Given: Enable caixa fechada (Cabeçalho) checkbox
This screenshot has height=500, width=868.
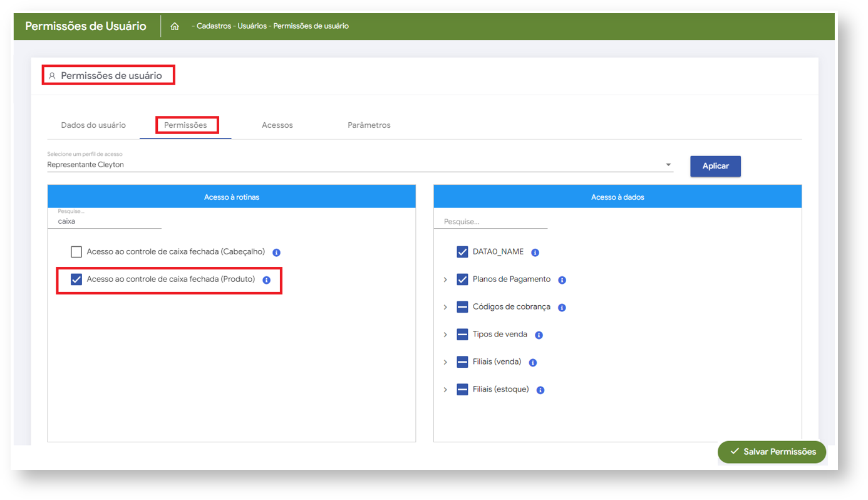Looking at the screenshot, I should coord(76,252).
